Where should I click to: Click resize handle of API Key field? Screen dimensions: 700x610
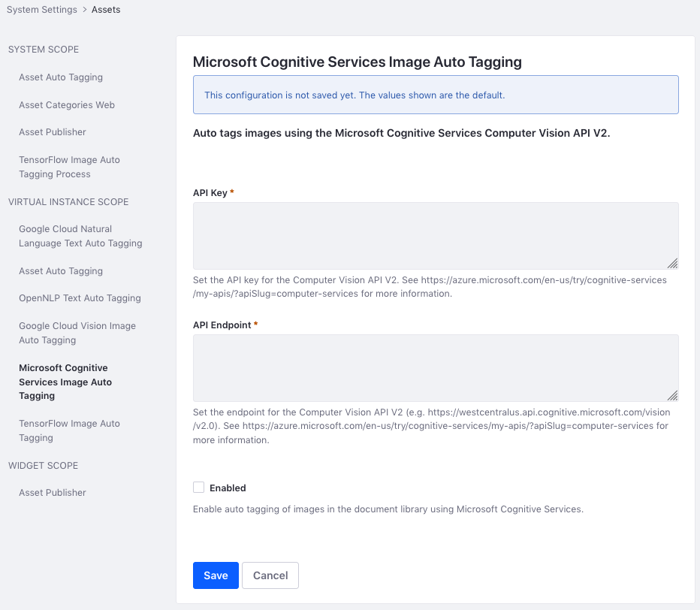click(x=673, y=264)
